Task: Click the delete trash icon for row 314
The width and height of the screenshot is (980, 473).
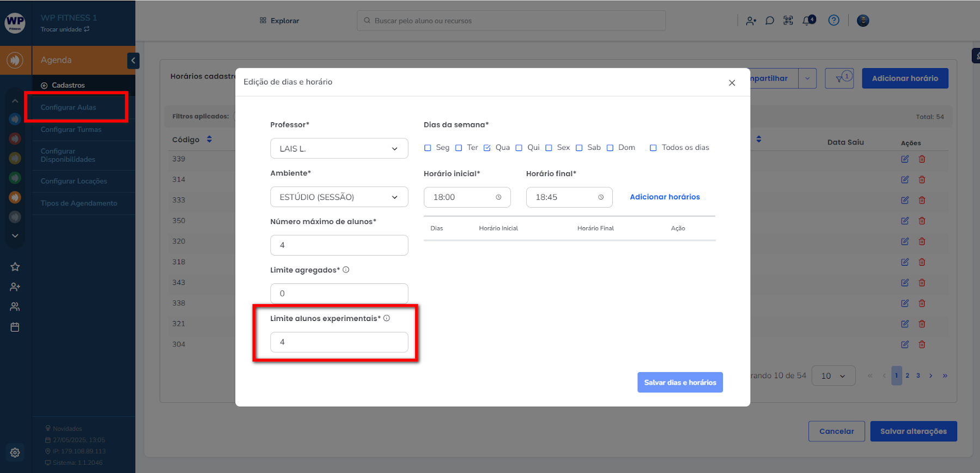Action: point(922,180)
